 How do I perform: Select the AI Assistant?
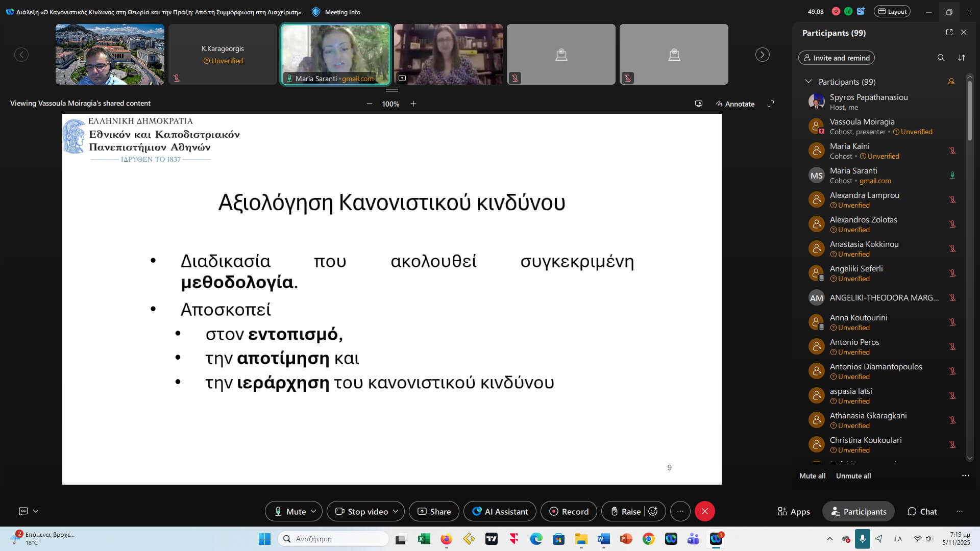point(499,511)
